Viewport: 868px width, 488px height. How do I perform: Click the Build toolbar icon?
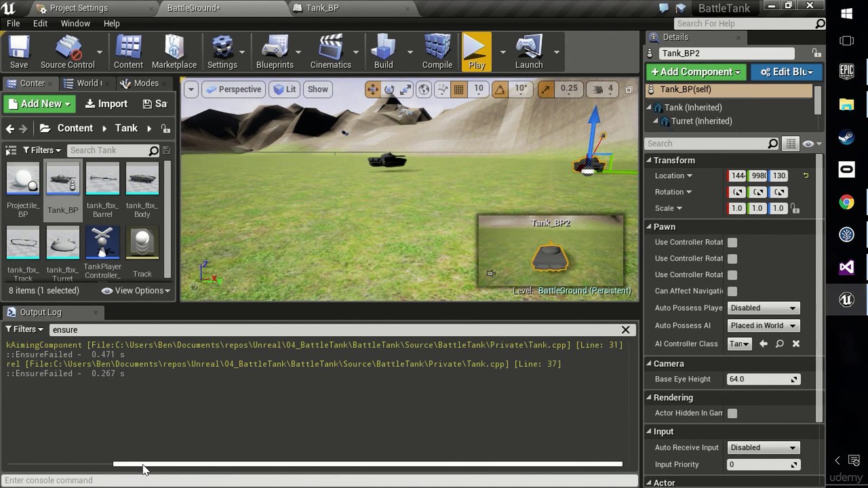[384, 52]
